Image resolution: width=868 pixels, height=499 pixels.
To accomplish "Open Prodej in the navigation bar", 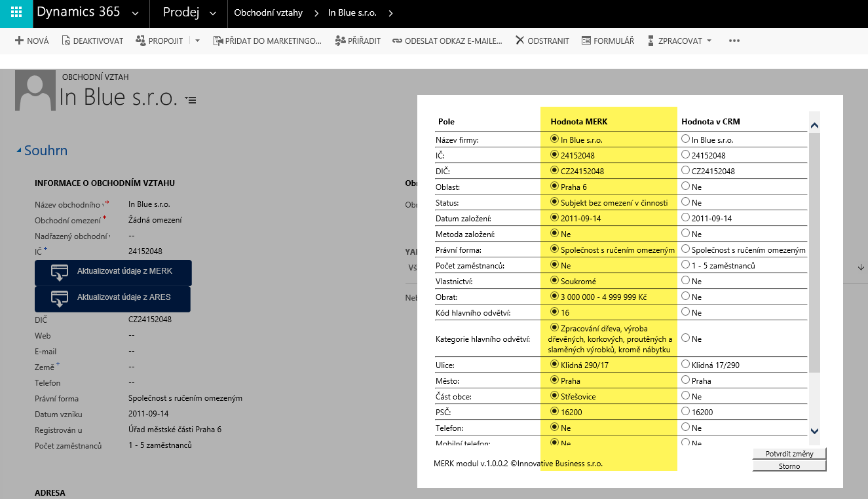I will pyautogui.click(x=181, y=12).
